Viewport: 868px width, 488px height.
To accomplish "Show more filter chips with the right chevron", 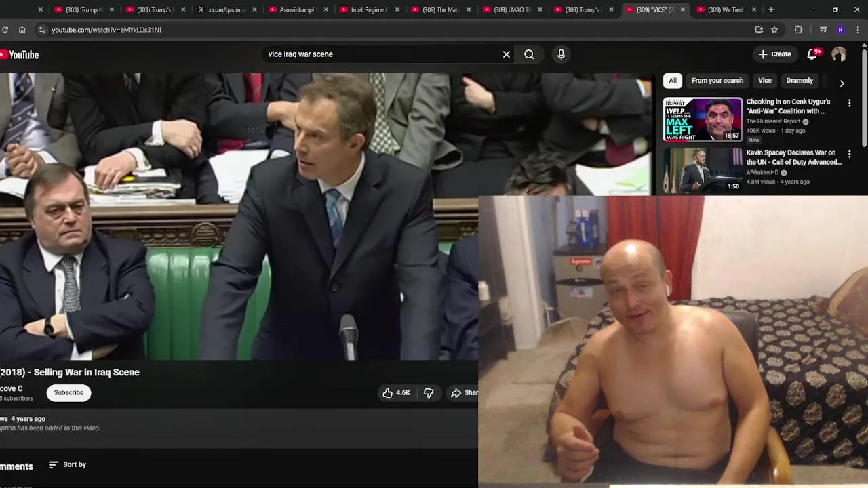I will 842,83.
